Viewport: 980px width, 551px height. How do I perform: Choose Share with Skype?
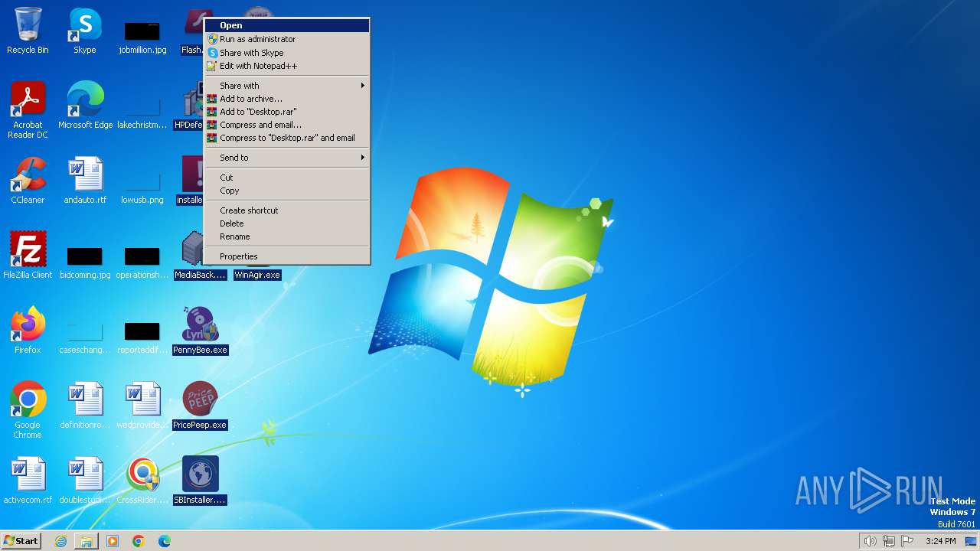tap(287, 53)
